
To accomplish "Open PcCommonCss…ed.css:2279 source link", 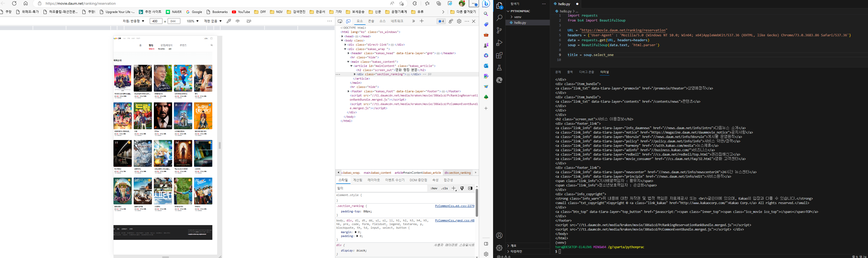I will [x=454, y=206].
